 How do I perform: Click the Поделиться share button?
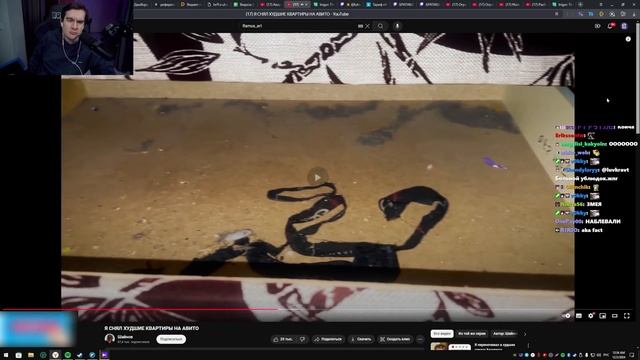click(x=328, y=339)
